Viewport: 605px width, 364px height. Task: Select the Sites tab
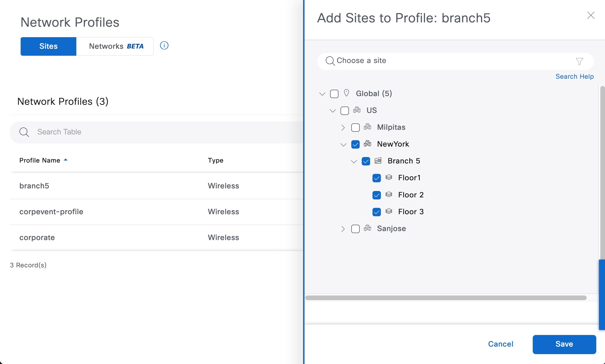pos(48,46)
